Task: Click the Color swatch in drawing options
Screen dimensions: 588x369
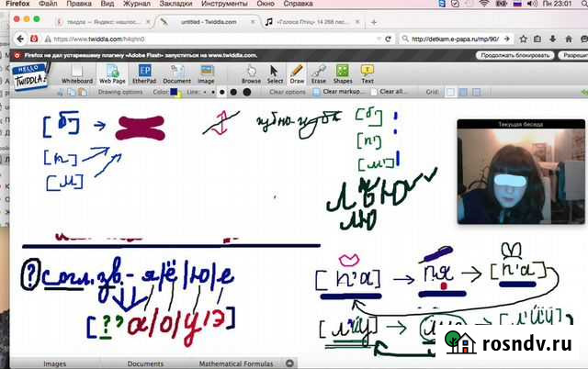Action: pyautogui.click(x=175, y=92)
